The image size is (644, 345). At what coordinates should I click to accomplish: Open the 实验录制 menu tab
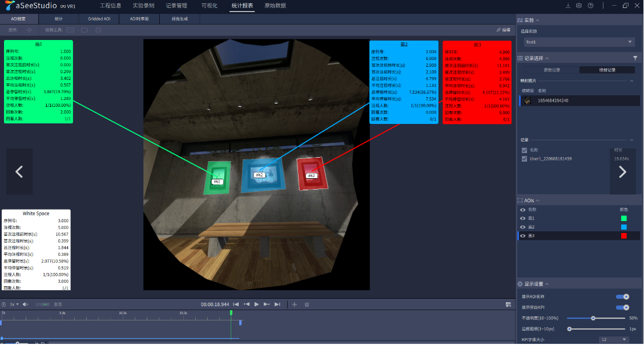pyautogui.click(x=144, y=6)
